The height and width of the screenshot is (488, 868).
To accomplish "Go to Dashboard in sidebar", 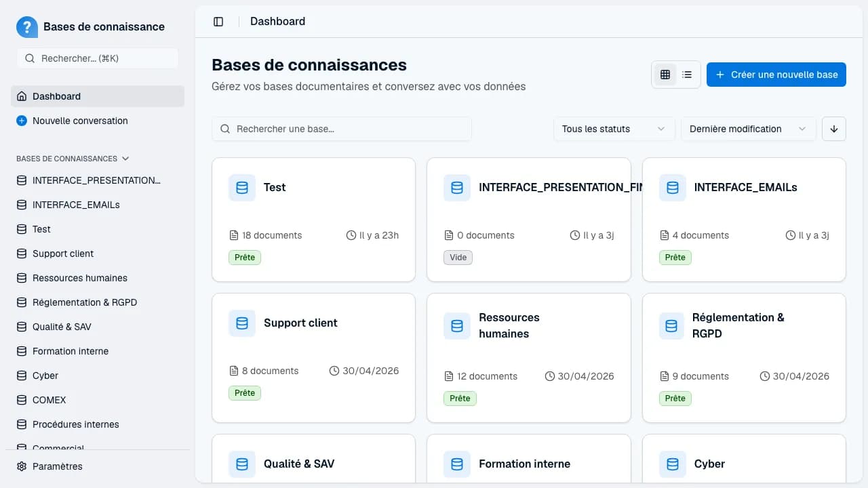I will [98, 96].
